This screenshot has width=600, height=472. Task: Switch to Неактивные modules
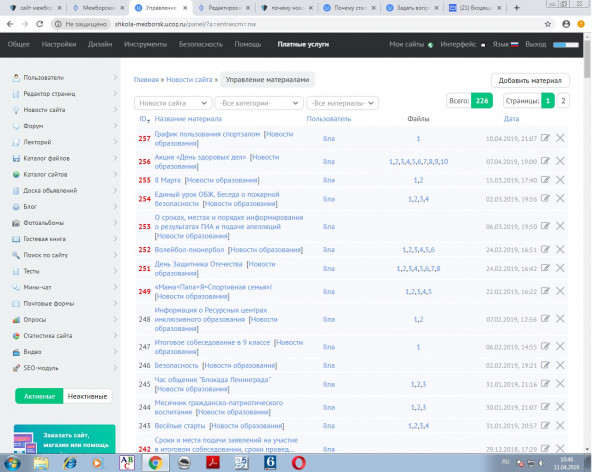coord(87,396)
